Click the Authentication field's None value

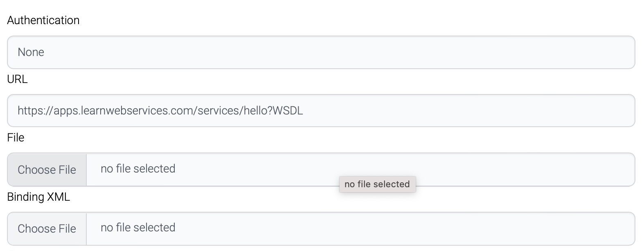[31, 52]
